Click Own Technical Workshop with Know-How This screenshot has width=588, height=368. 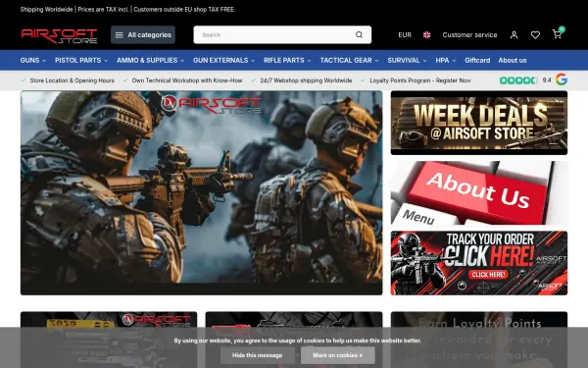(187, 80)
